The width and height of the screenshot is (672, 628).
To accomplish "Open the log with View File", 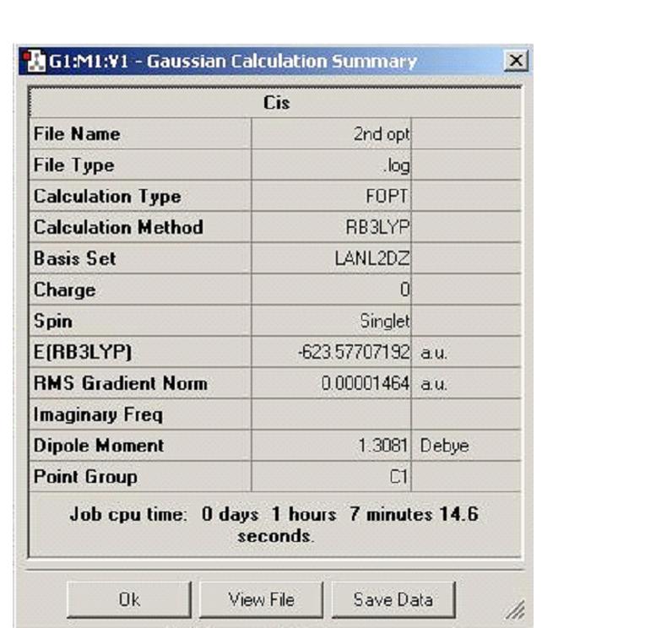I will click(261, 600).
